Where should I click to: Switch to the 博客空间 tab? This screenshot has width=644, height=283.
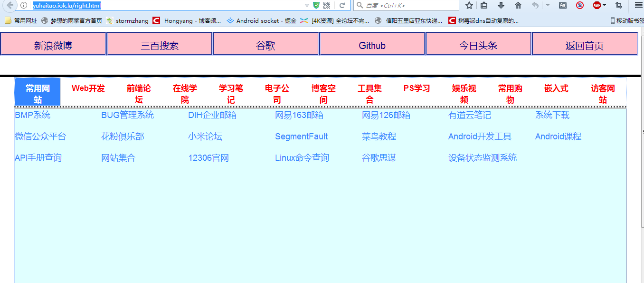pyautogui.click(x=323, y=94)
